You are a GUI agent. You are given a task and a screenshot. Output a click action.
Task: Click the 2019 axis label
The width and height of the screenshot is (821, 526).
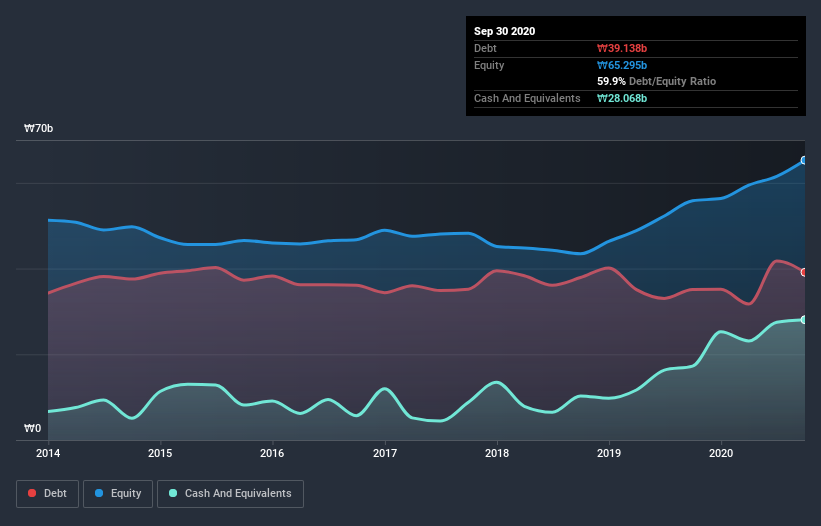click(x=609, y=453)
